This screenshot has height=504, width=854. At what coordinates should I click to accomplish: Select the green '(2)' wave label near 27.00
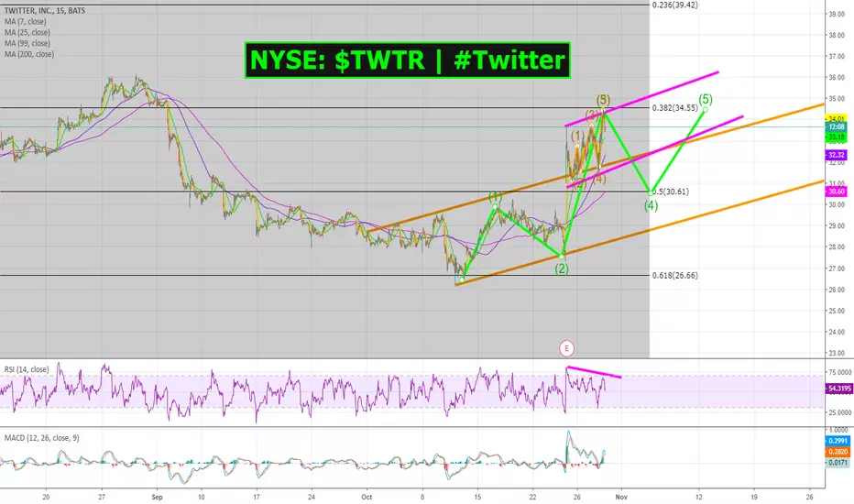(x=562, y=268)
